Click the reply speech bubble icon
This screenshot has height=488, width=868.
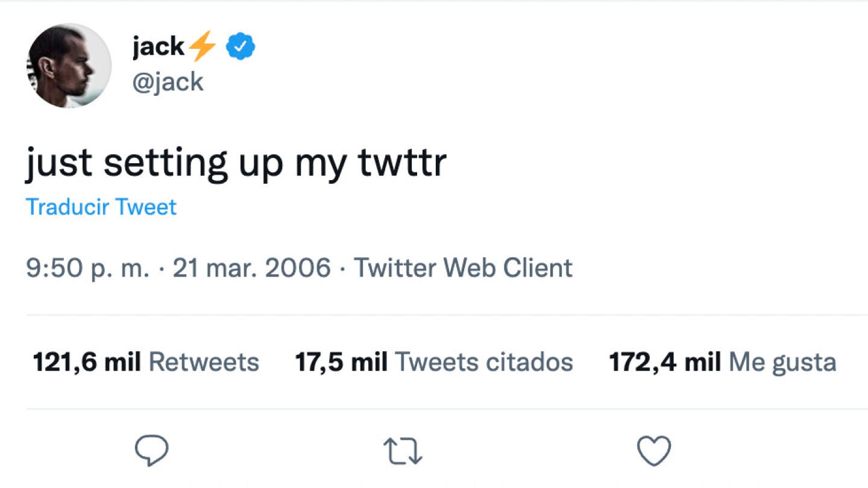click(151, 451)
